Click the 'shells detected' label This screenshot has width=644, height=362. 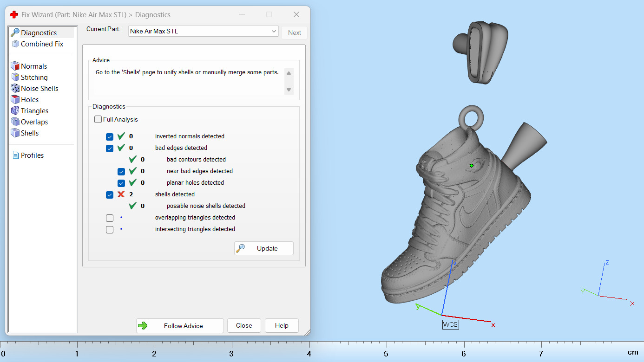point(175,194)
